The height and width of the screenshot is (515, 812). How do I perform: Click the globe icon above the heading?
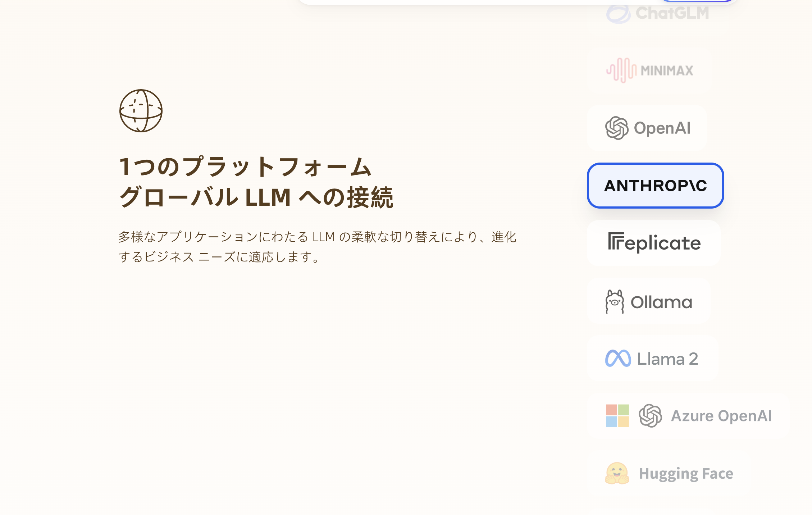point(141,111)
